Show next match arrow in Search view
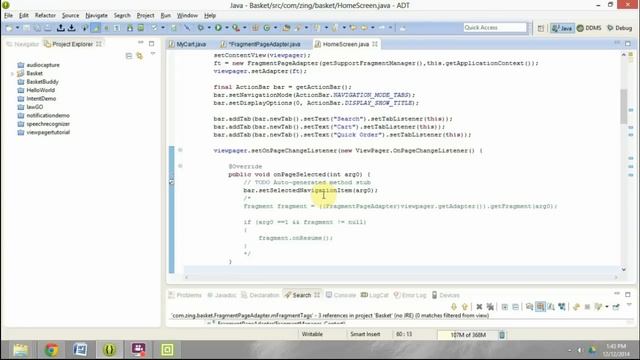This screenshot has width=640, height=360. pos(454,307)
